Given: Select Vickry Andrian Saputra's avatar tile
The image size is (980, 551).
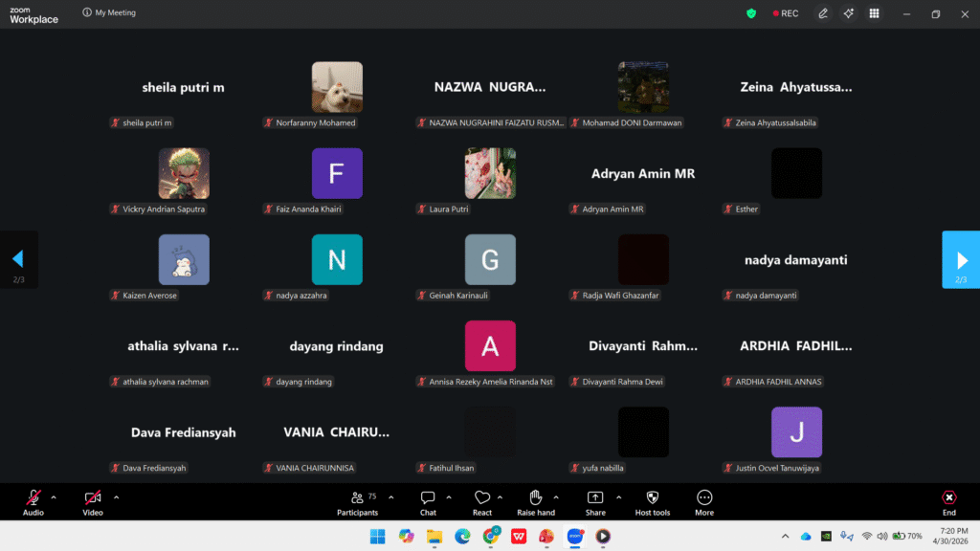Looking at the screenshot, I should tap(184, 173).
